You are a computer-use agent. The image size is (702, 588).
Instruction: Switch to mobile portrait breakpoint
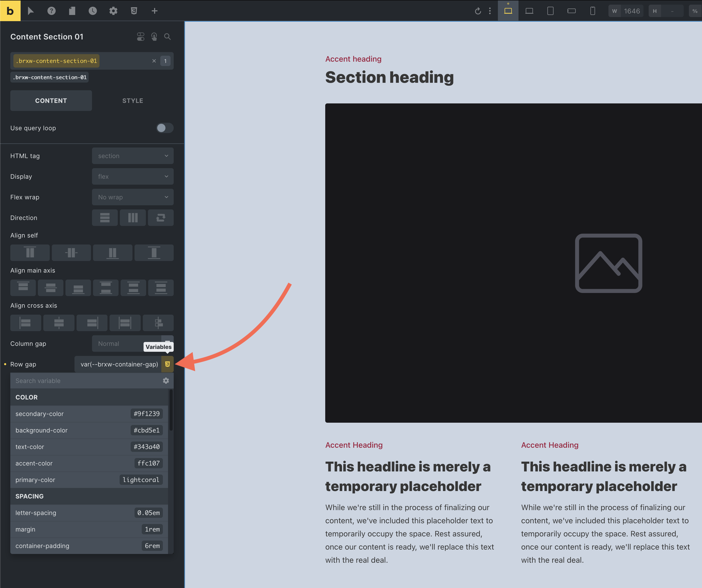click(x=592, y=11)
